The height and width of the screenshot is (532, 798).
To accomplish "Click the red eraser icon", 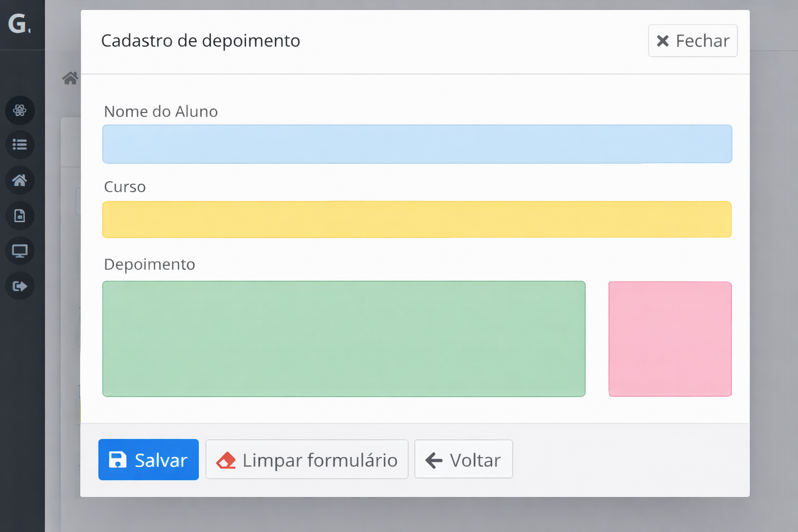I will (226, 460).
